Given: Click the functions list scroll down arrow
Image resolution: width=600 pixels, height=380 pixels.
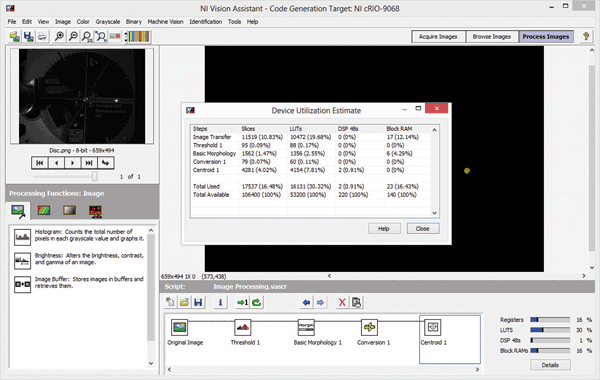Looking at the screenshot, I should point(151,364).
